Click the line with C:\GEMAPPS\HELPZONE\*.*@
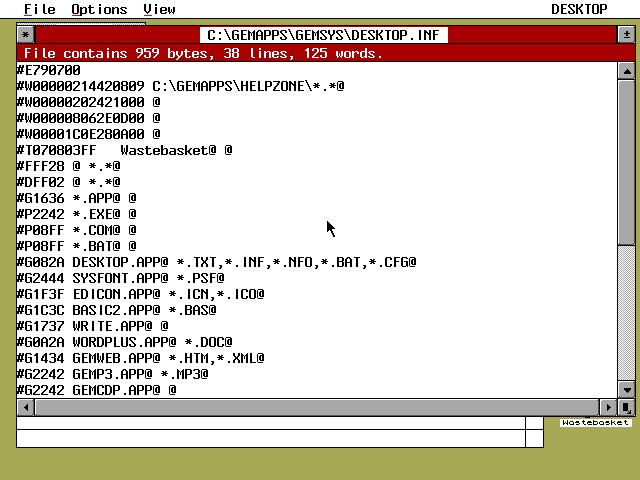 click(180, 86)
